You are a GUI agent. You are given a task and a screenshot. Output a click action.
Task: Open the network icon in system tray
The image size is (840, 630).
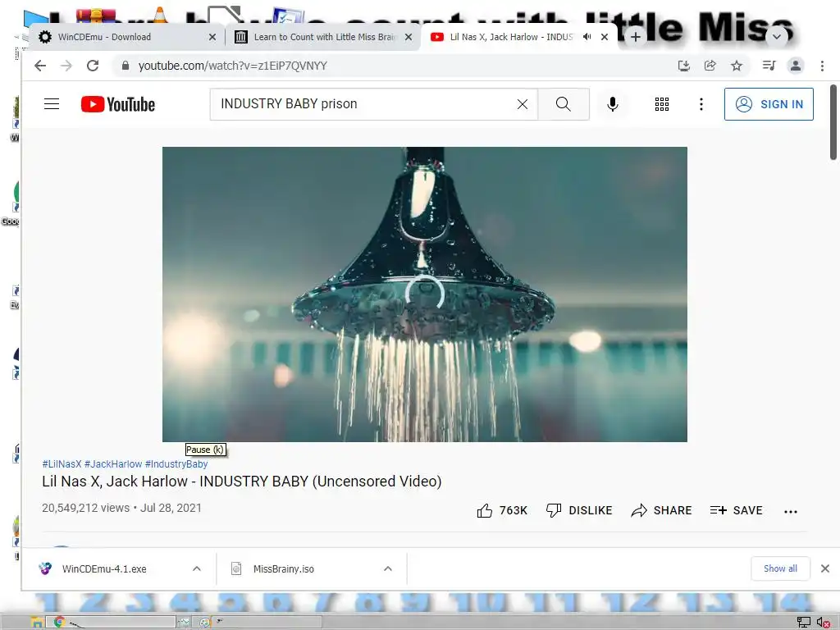coord(804,622)
